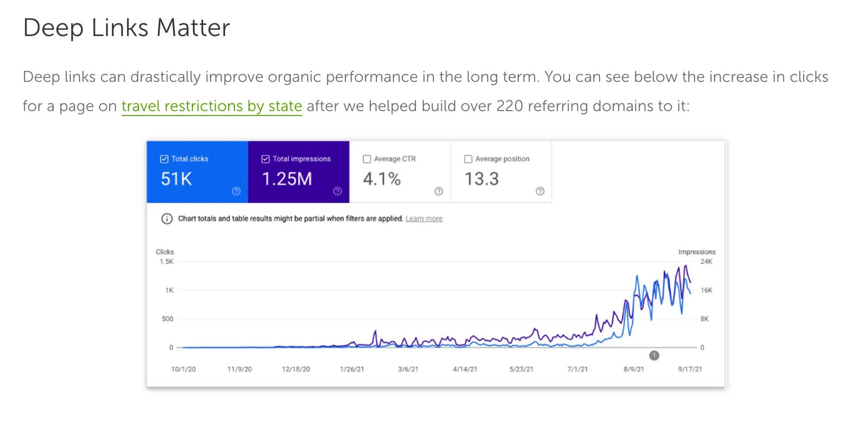The image size is (868, 421).
Task: Open the travel restrictions by state link
Action: [x=211, y=106]
